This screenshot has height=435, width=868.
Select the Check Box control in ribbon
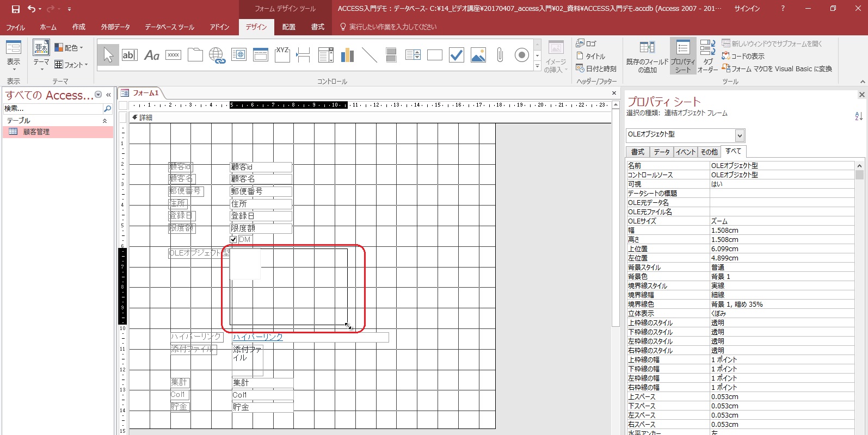pyautogui.click(x=457, y=55)
